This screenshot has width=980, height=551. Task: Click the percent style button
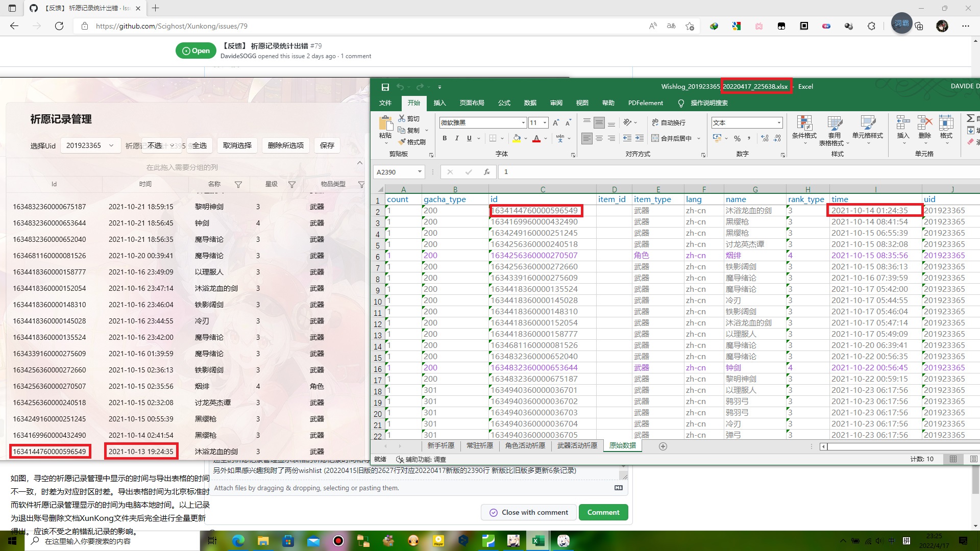pos(737,138)
